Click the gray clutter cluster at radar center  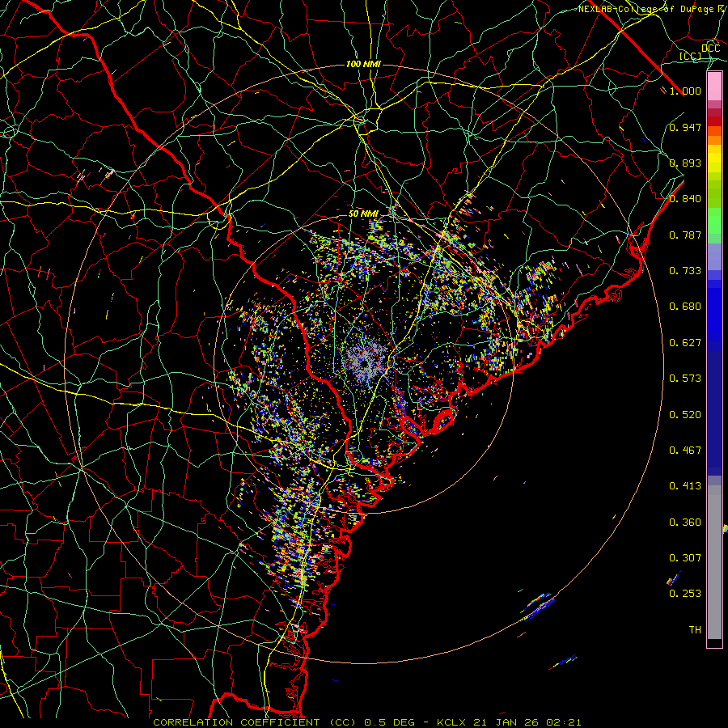[366, 362]
